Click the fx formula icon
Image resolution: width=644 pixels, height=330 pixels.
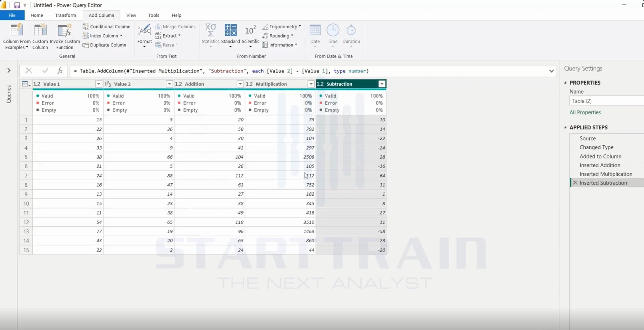(x=60, y=71)
